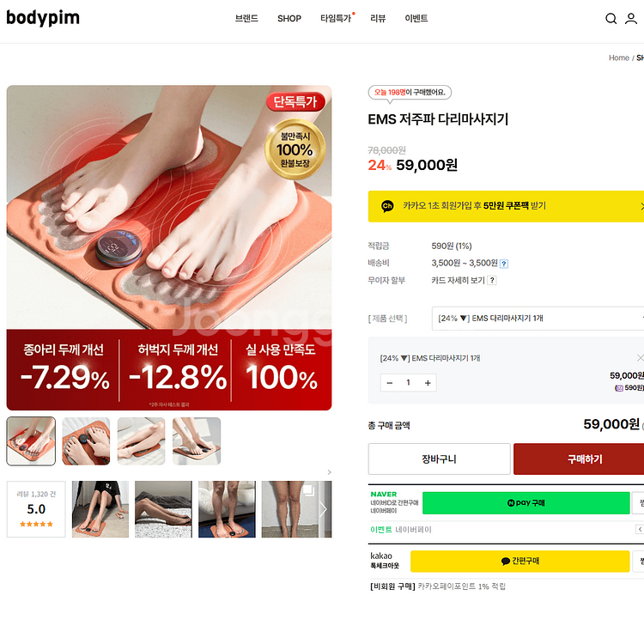Open the 타임특가 menu item
The height and width of the screenshot is (644, 644).
click(336, 19)
